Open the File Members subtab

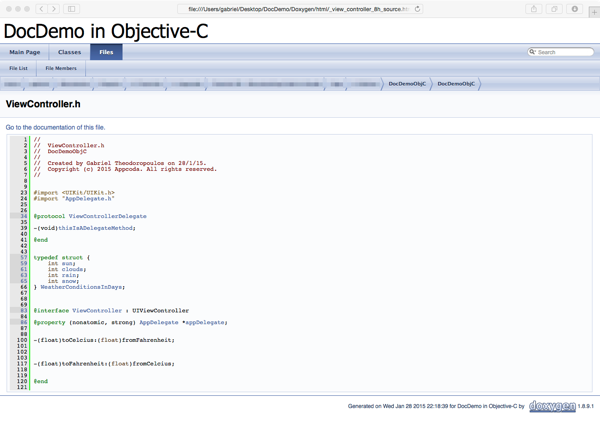coord(61,69)
